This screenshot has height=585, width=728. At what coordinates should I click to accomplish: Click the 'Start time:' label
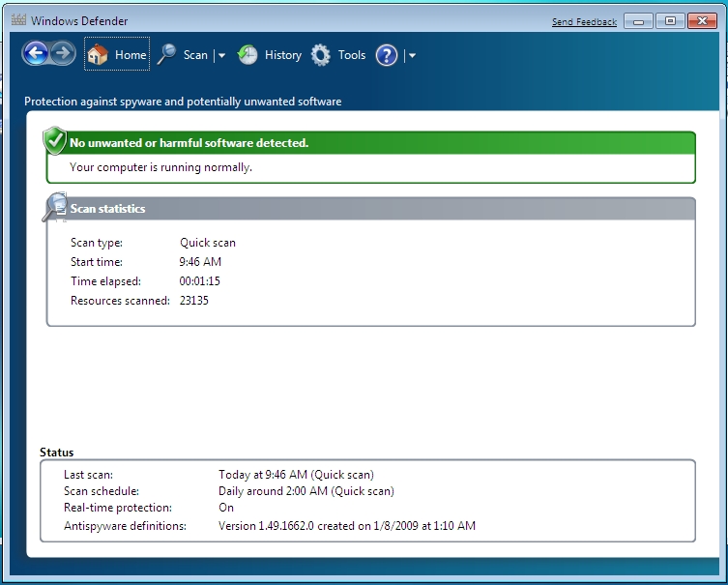click(x=97, y=262)
